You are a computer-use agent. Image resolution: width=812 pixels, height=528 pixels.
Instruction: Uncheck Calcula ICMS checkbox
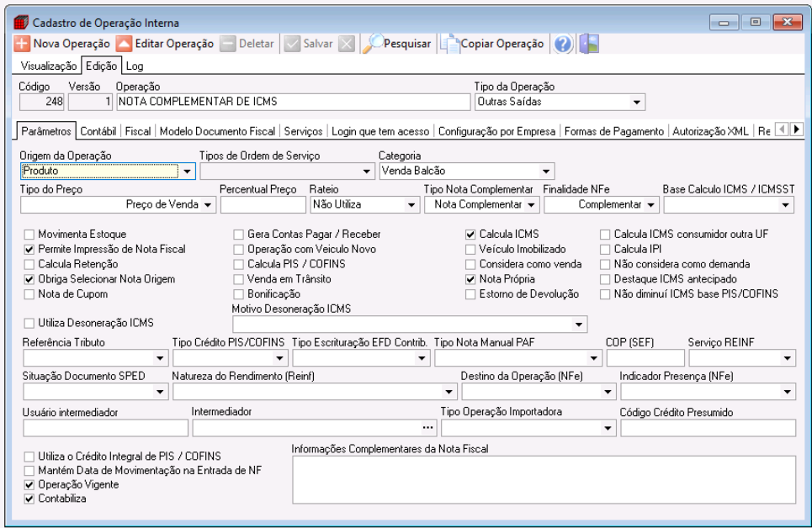[x=470, y=235]
